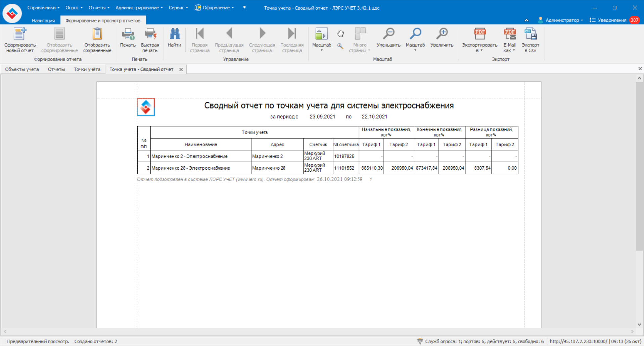Click the ЛЭРС application logo button

[x=12, y=13]
